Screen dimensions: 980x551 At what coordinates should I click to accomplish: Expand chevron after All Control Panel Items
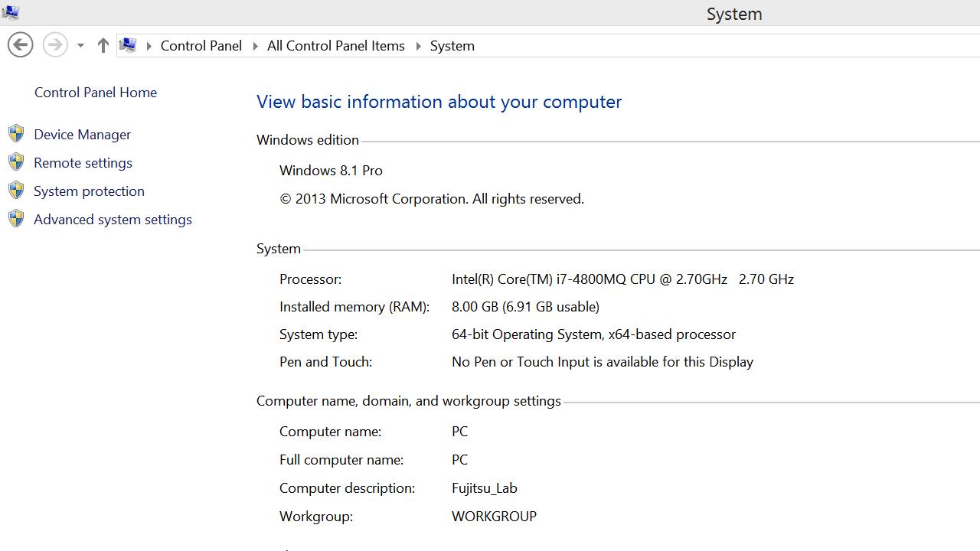(418, 46)
